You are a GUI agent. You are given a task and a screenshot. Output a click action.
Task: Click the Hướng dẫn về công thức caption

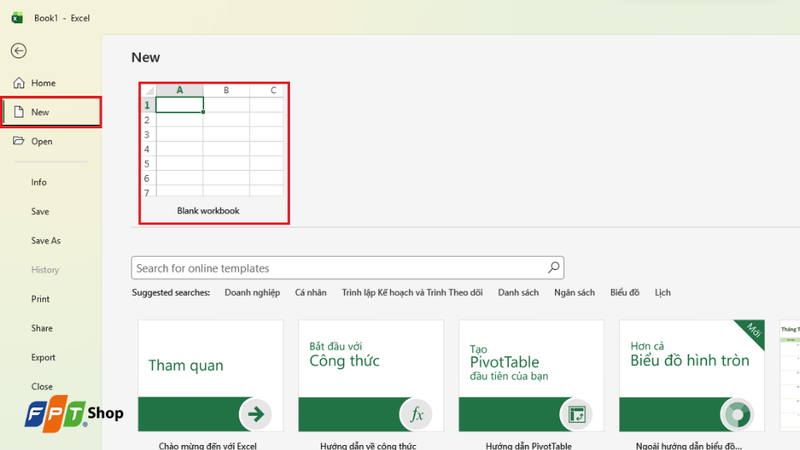(x=368, y=445)
